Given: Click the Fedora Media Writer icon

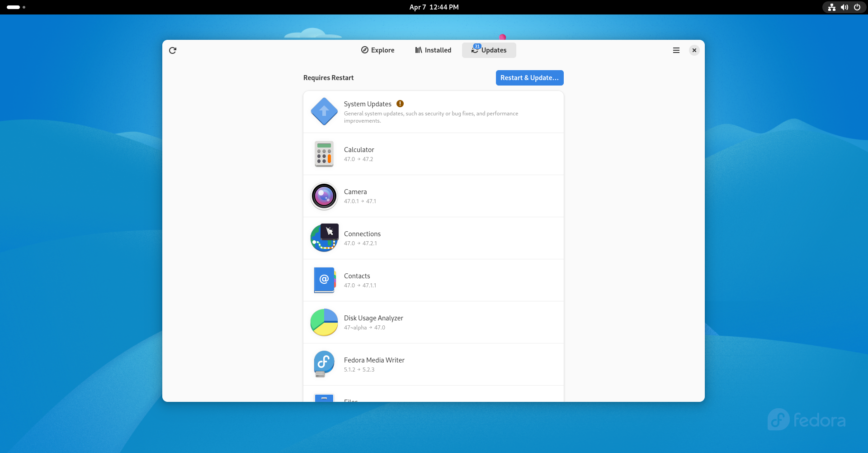Looking at the screenshot, I should click(x=324, y=364).
